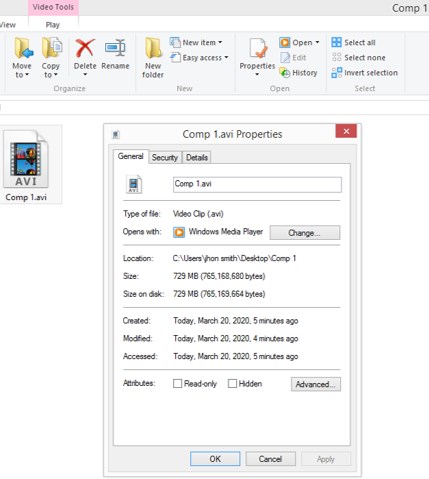429x479 pixels.
Task: Click the Size value 729 MB (765,168,680 bytes)
Action: coord(219,276)
